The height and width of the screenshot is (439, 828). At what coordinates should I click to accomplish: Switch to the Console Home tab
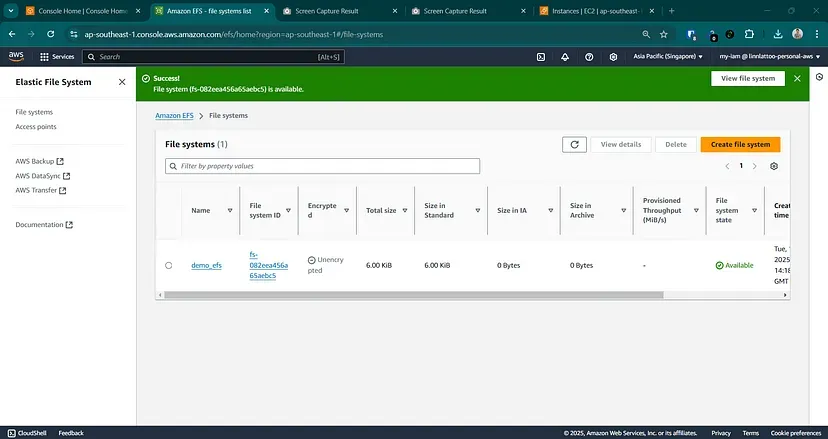pos(82,11)
